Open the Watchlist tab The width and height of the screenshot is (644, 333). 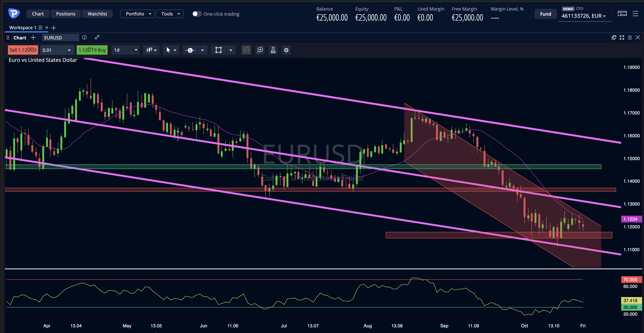[x=97, y=14]
